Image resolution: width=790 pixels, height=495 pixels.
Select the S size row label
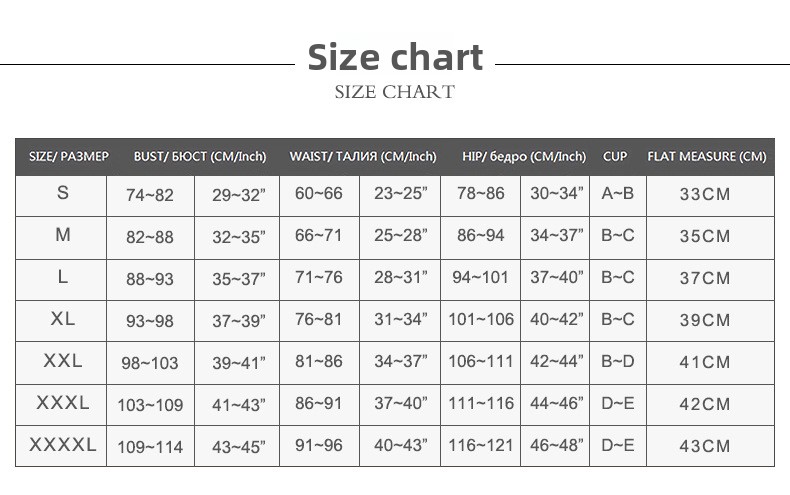tap(63, 193)
